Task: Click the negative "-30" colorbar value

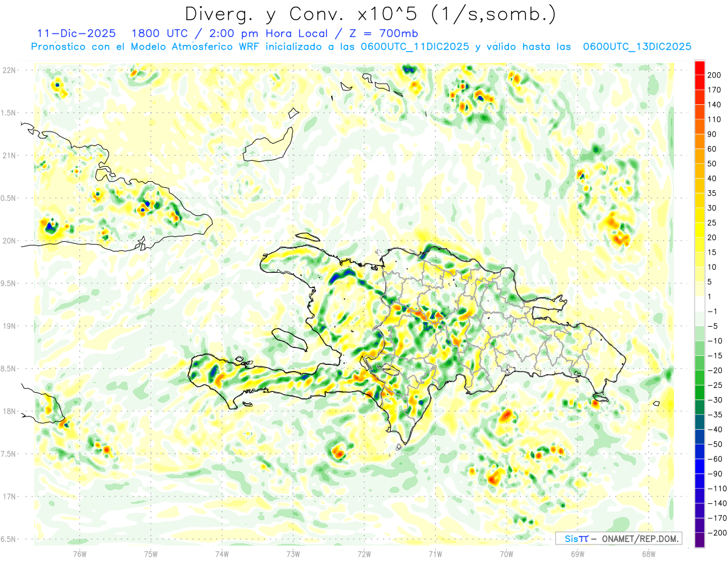Action: (x=715, y=400)
